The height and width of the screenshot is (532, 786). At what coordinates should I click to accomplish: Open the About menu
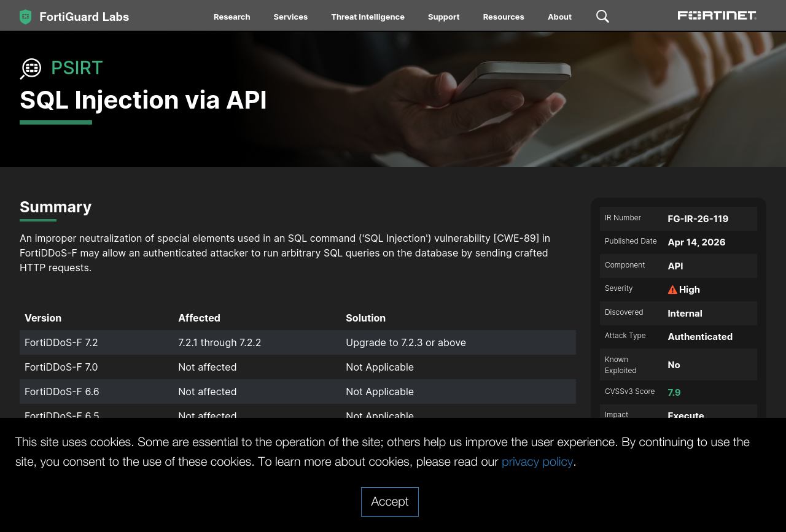point(559,17)
